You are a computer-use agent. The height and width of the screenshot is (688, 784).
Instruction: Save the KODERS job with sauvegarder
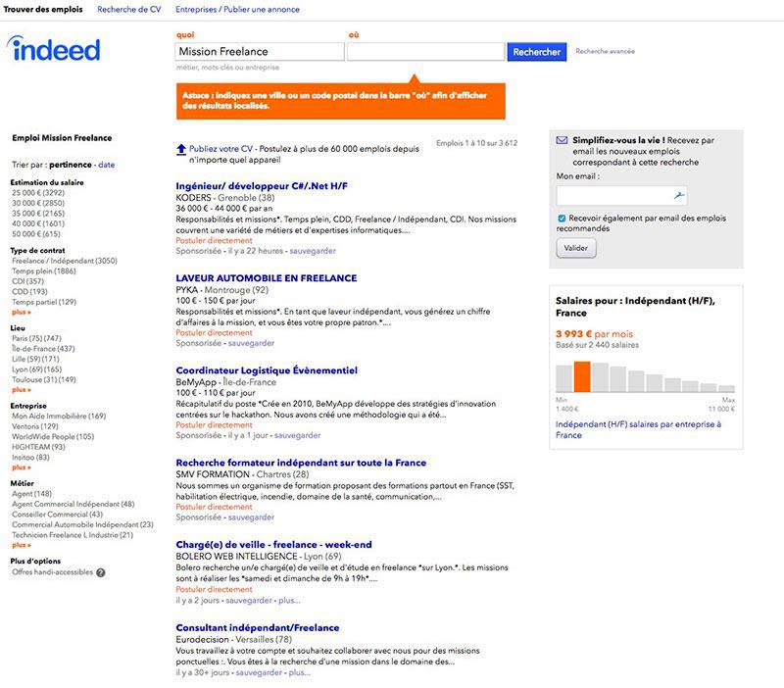tap(313, 251)
